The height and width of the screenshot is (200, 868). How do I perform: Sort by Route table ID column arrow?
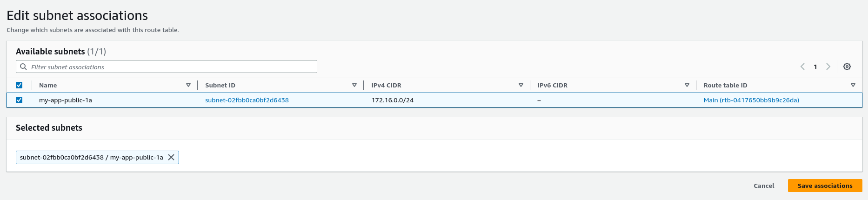point(853,85)
